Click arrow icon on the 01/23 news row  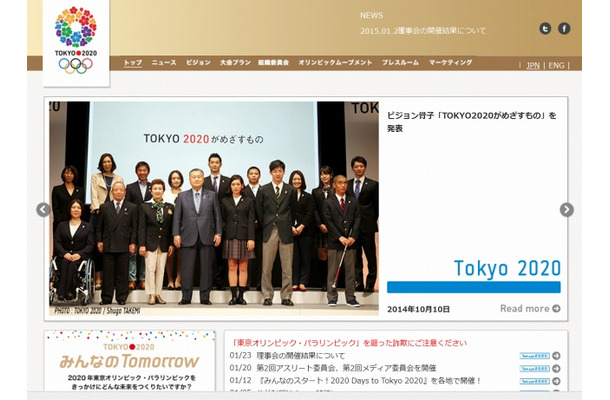pos(556,356)
